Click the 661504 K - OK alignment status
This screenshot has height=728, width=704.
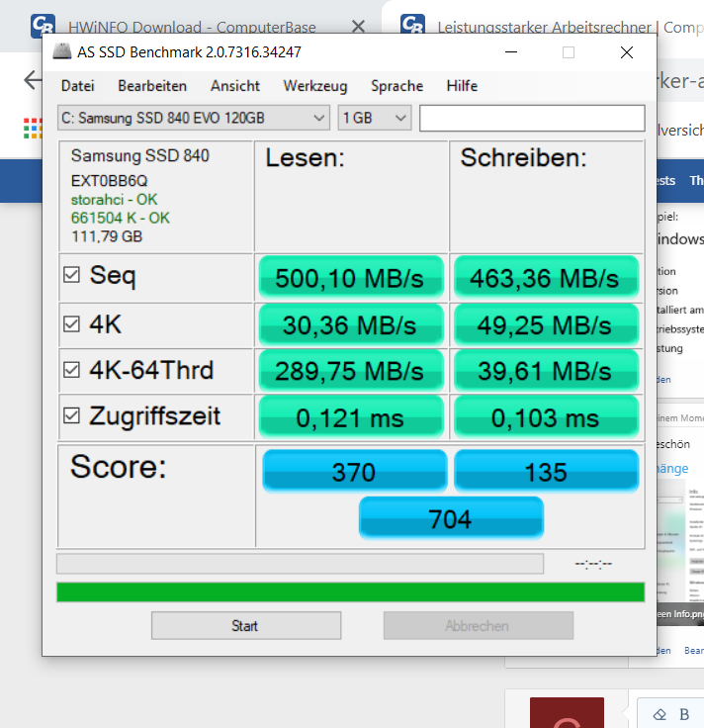(x=121, y=218)
